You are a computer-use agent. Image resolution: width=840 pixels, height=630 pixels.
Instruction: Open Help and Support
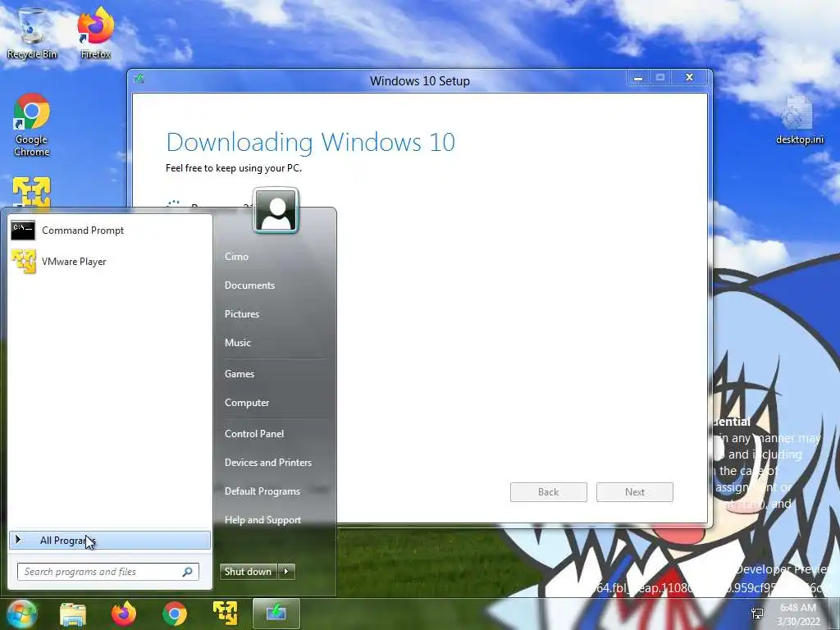tap(262, 520)
